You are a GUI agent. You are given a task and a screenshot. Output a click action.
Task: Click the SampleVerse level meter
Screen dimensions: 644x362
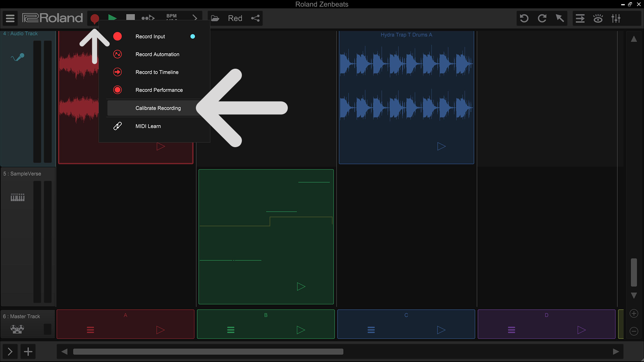click(x=43, y=242)
